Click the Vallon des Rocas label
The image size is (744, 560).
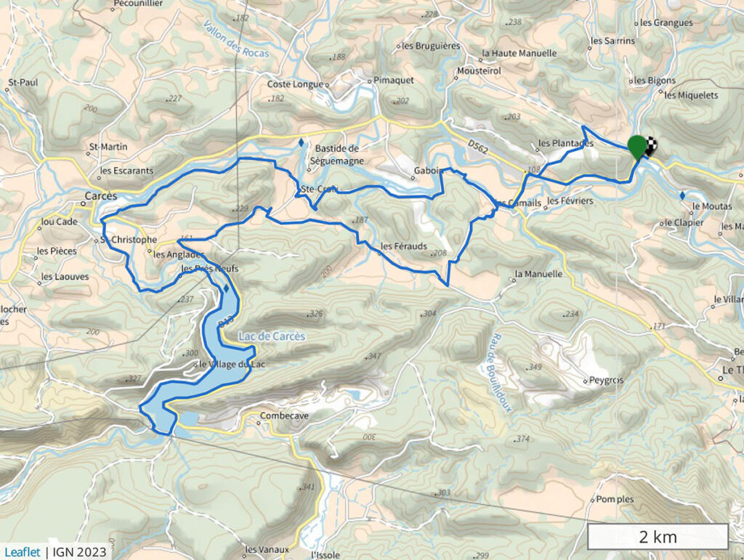click(x=236, y=39)
